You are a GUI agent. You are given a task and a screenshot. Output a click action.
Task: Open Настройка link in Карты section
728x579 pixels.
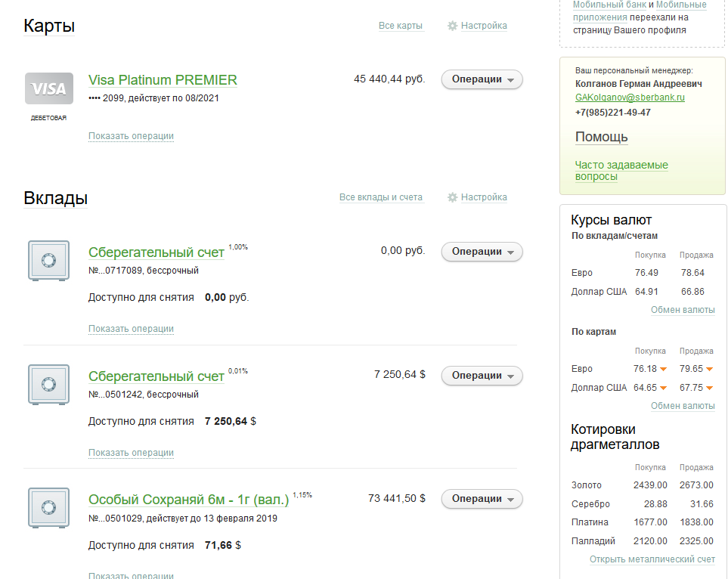[484, 26]
